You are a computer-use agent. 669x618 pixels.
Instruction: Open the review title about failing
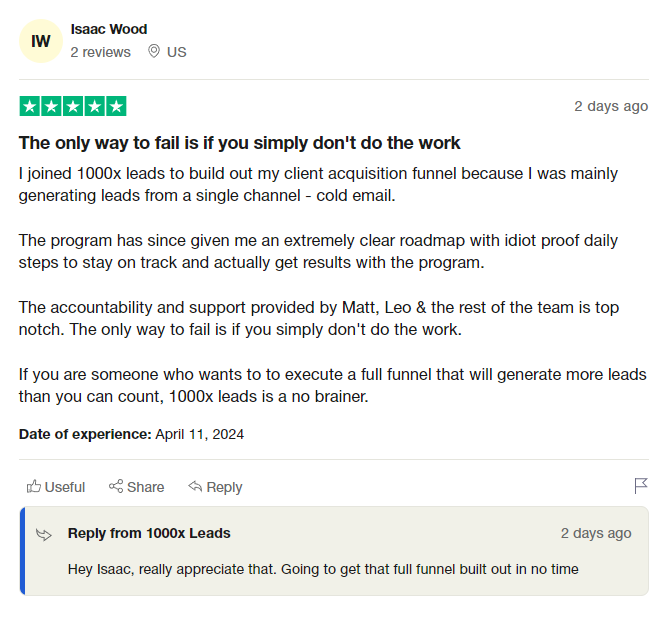[x=240, y=143]
